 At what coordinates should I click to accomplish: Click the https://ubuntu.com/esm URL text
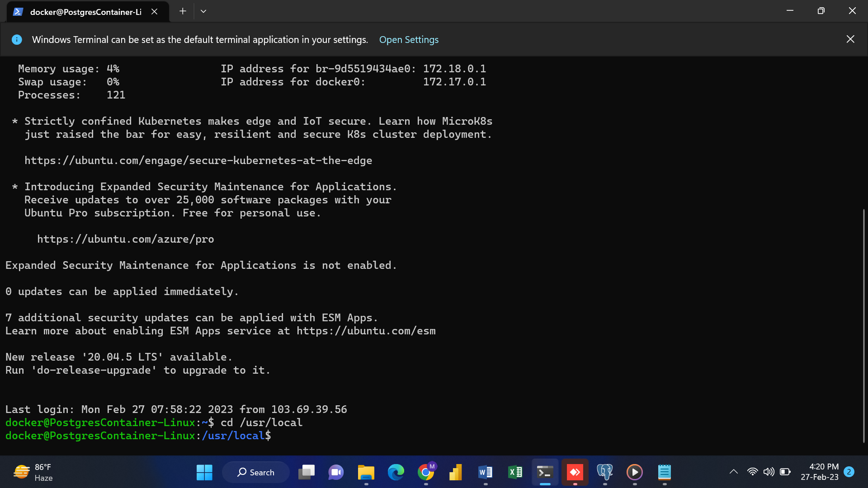(366, 331)
